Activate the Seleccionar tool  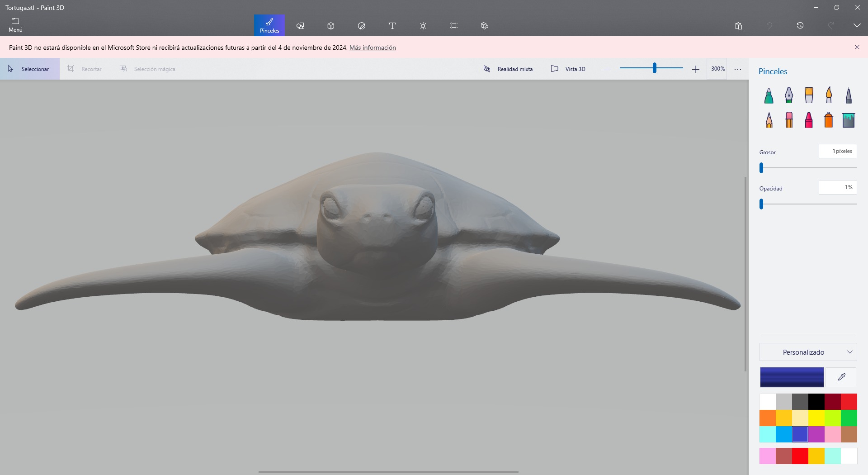click(x=30, y=69)
